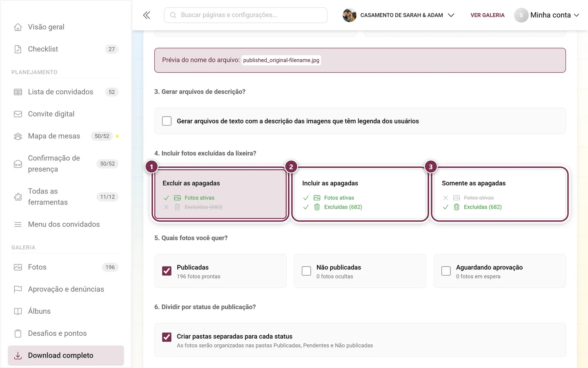Check the Aguardando aprovação checkbox
588x368 pixels.
pos(446,271)
